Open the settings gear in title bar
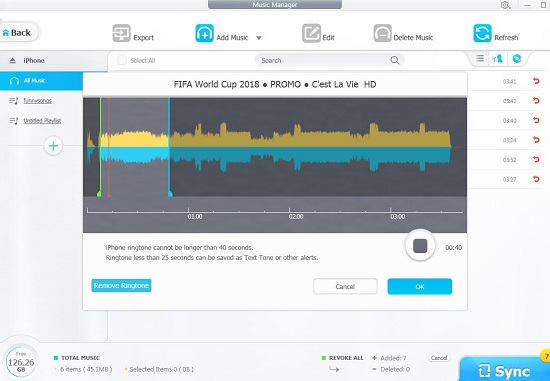The image size is (550, 381). [505, 5]
